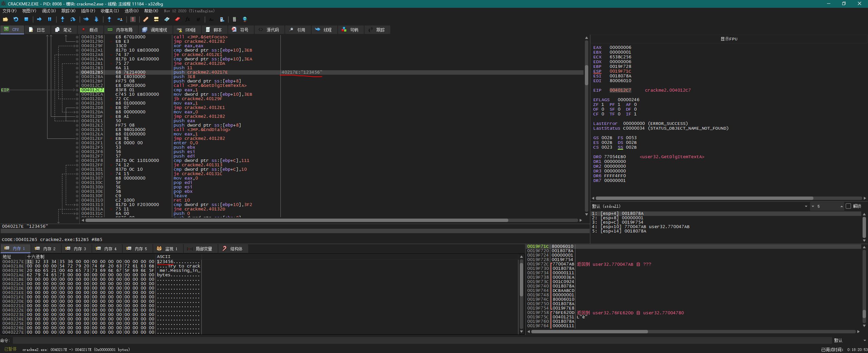Click the pause execution icon

(50, 19)
